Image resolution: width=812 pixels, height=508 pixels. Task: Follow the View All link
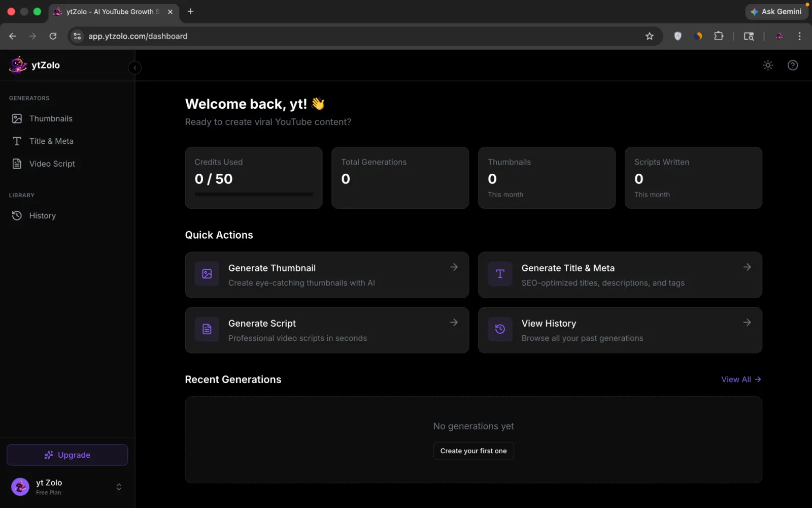740,379
